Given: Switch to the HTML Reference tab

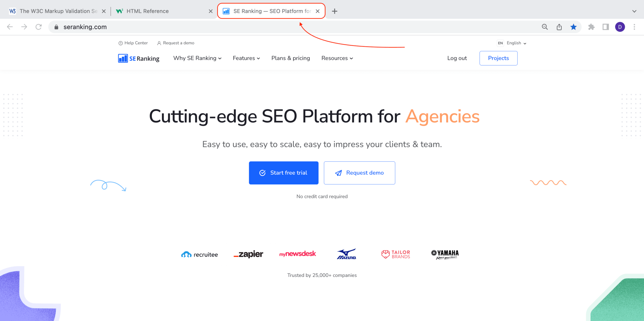Looking at the screenshot, I should pos(148,11).
